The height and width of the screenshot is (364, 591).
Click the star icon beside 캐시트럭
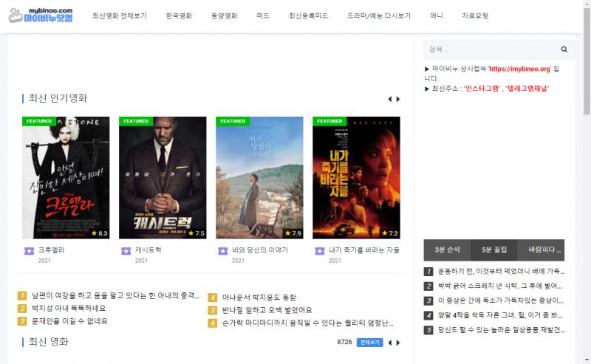click(126, 250)
